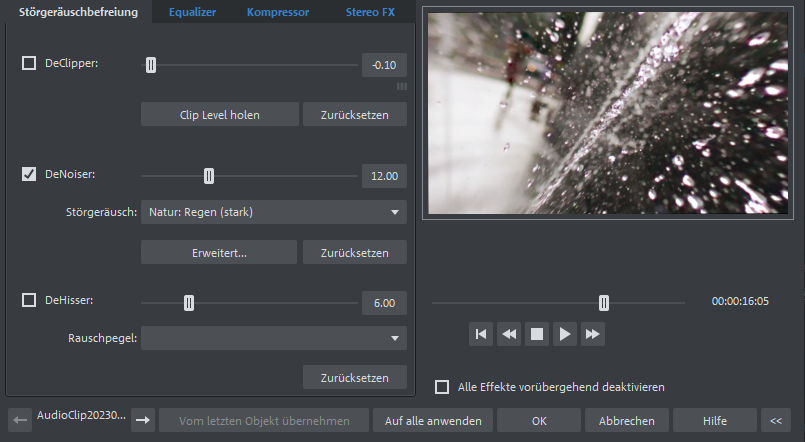Click the DeNoiser slider handle
Image resolution: width=805 pixels, height=442 pixels.
click(209, 176)
